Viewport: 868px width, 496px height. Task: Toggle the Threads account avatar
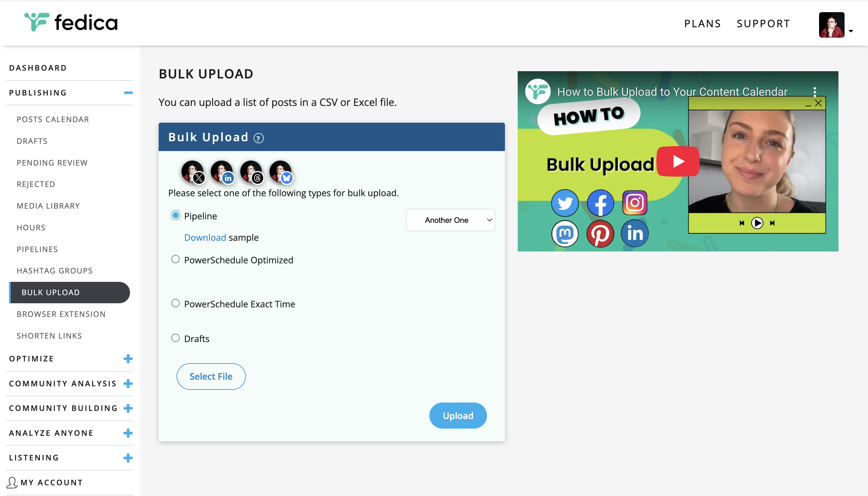(x=251, y=171)
